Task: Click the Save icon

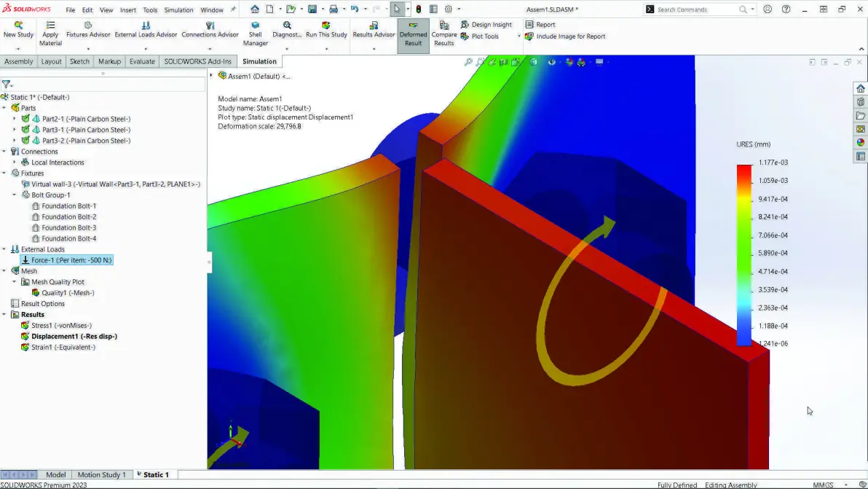Action: [x=312, y=9]
